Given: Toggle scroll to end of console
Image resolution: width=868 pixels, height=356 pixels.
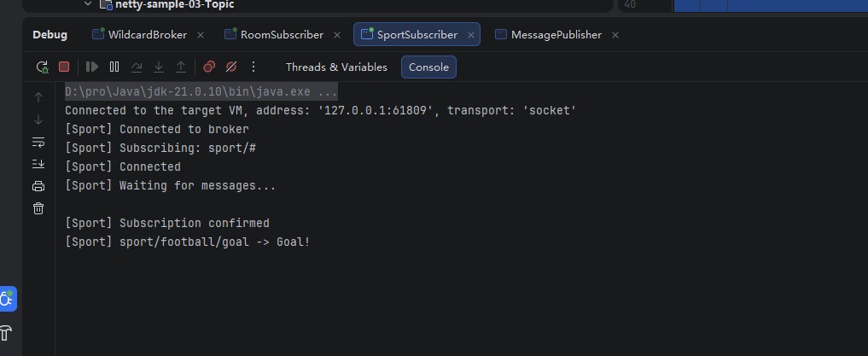Looking at the screenshot, I should [x=38, y=164].
